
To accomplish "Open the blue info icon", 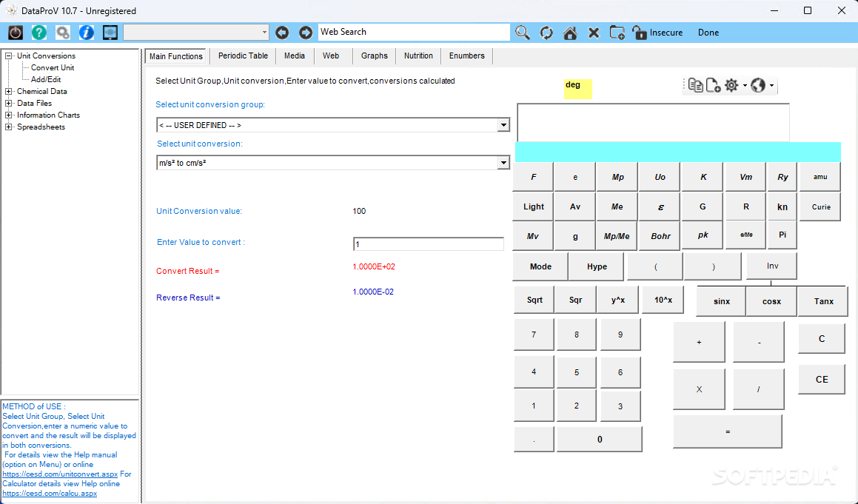I will point(87,33).
